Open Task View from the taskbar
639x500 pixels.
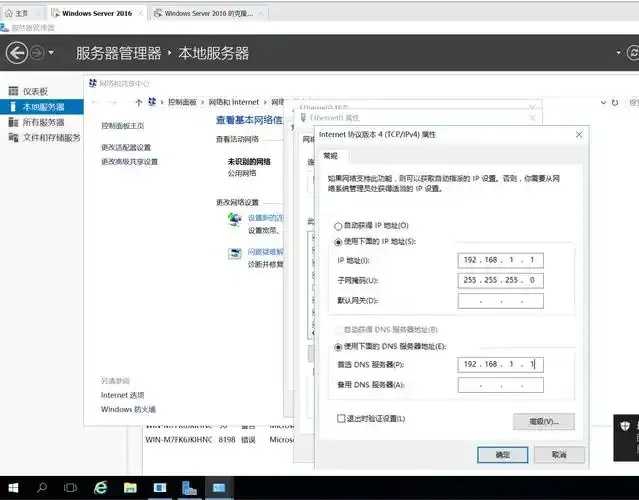(71, 488)
